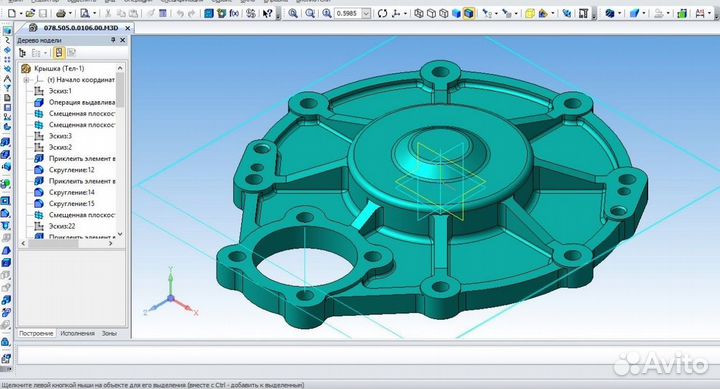Open the view orientation dropdown arrow
Screen dimensions: 720x389
(x=405, y=13)
